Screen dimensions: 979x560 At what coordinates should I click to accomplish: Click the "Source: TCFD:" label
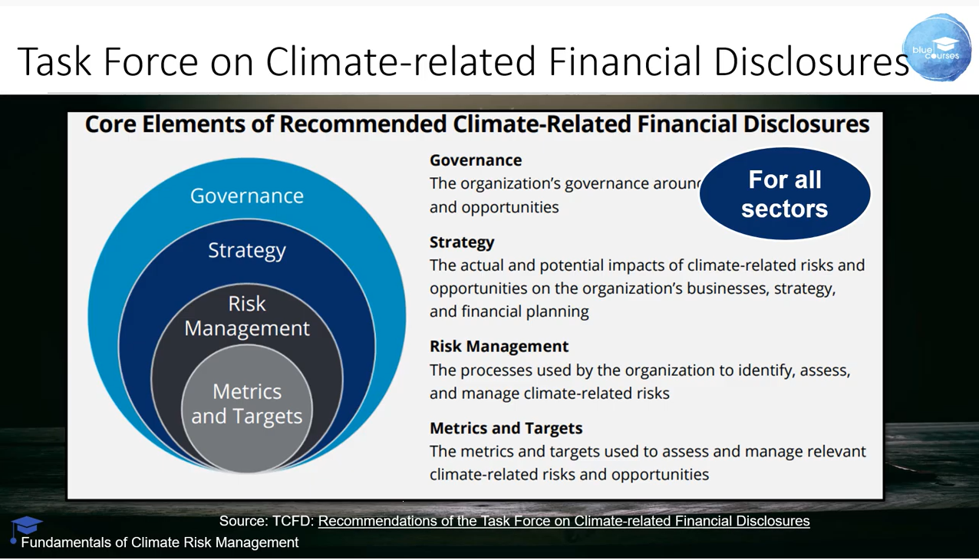[267, 521]
